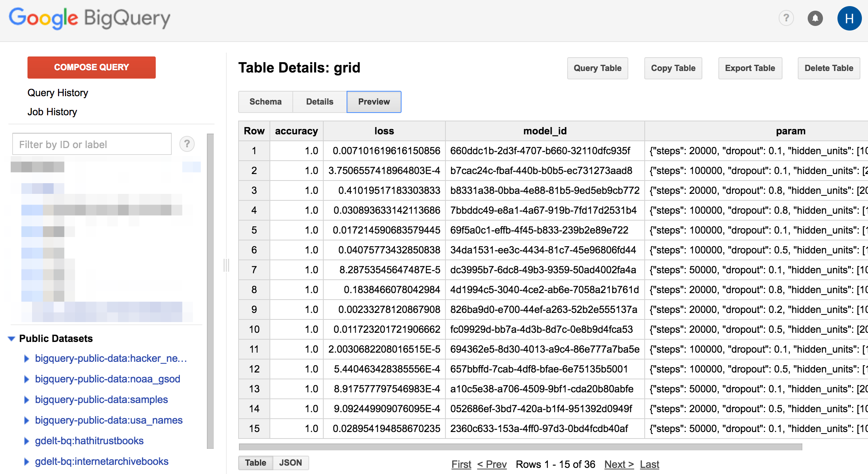This screenshot has width=868, height=474.
Task: Click the loss column header
Action: point(384,131)
